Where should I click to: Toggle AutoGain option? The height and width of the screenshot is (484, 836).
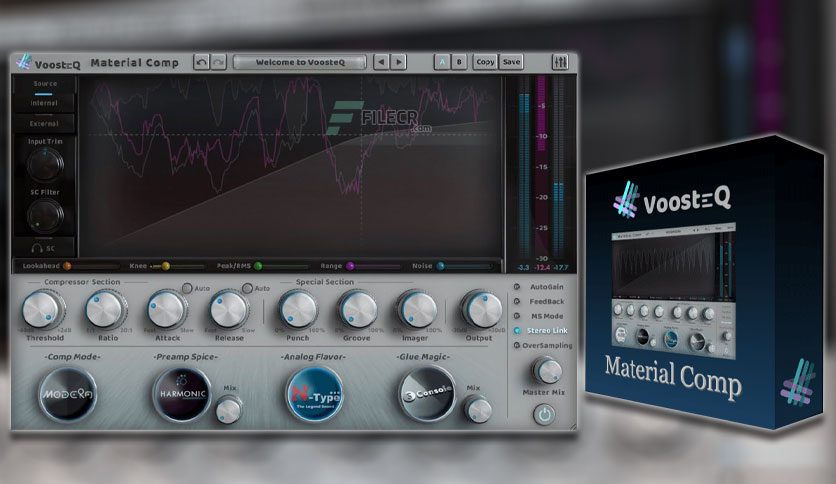point(538,287)
